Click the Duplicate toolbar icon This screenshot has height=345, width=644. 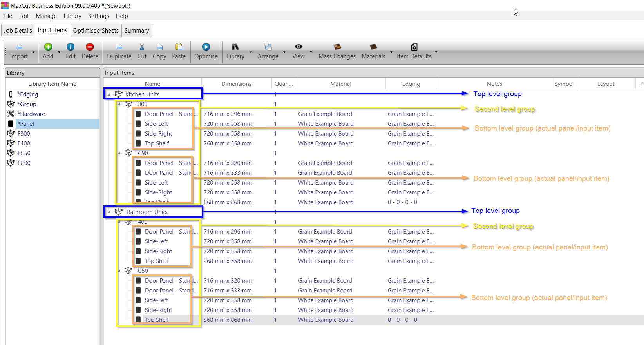click(119, 47)
